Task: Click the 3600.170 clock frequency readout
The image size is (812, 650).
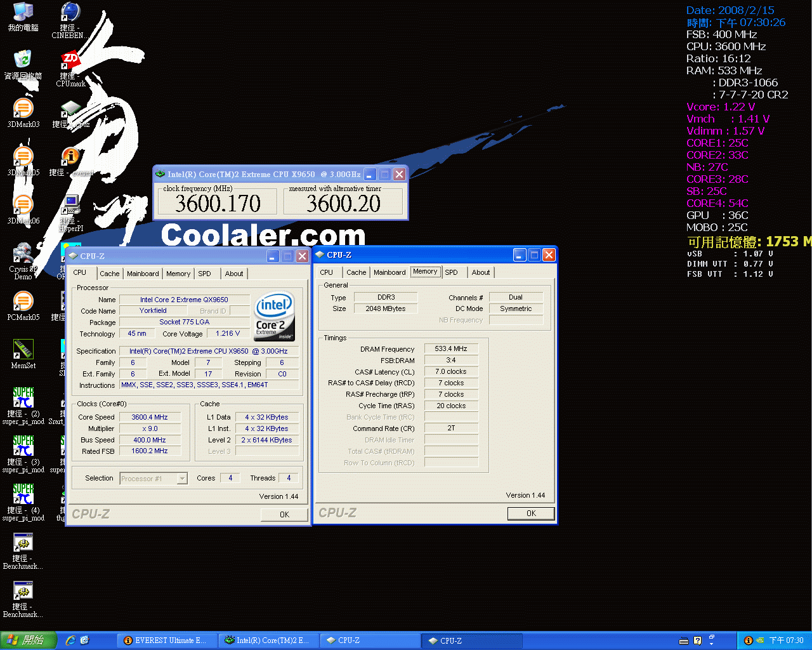Action: pyautogui.click(x=218, y=204)
